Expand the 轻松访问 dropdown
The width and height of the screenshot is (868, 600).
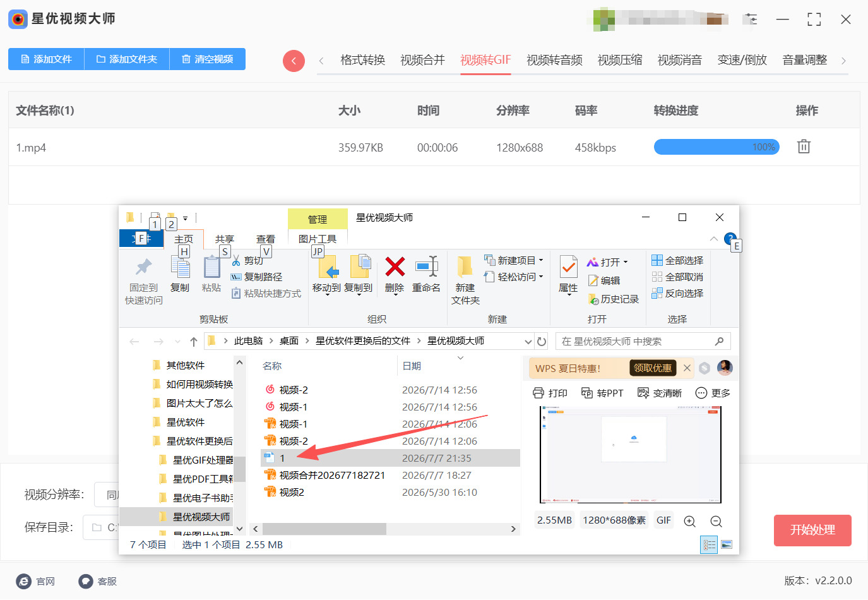pos(541,277)
